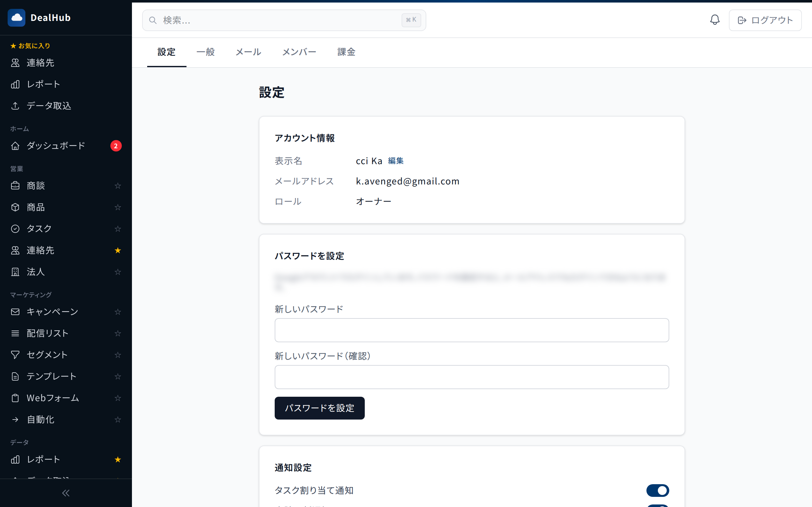Open Webフォーム in the sidebar

[53, 398]
